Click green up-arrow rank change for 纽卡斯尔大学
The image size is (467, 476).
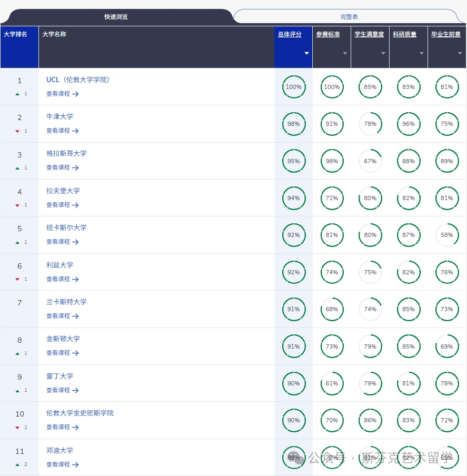click(x=17, y=243)
